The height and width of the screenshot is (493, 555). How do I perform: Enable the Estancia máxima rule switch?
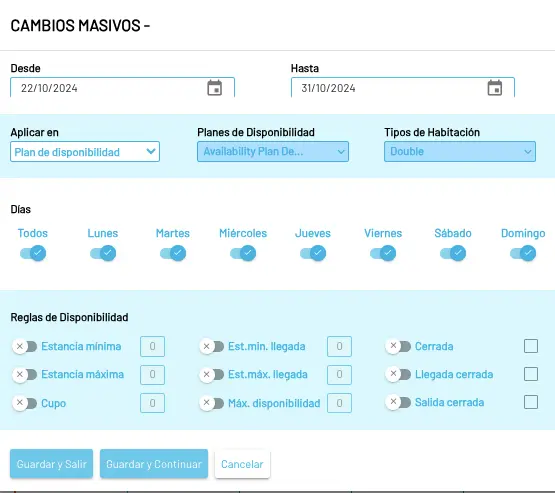[x=24, y=374]
